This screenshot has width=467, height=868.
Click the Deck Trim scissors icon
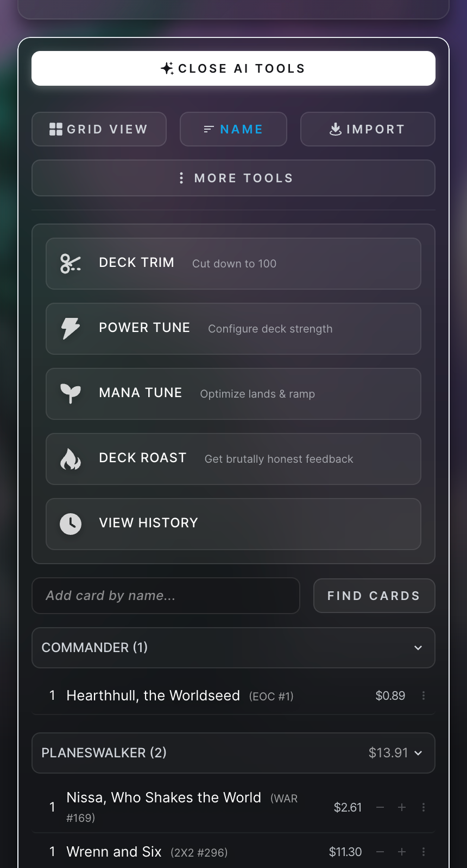tap(71, 264)
